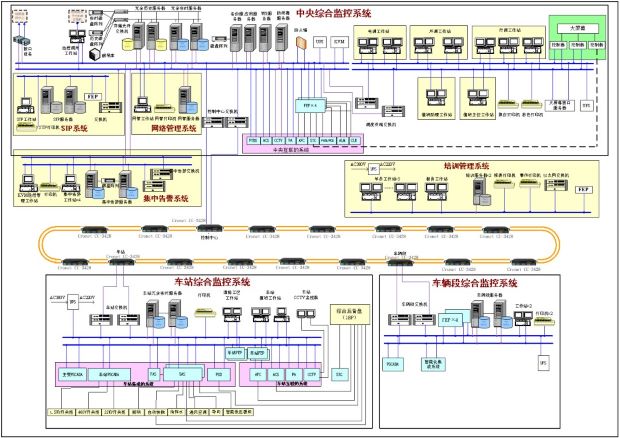Click the FEP×4 box in 车辆段 system

pos(451,320)
